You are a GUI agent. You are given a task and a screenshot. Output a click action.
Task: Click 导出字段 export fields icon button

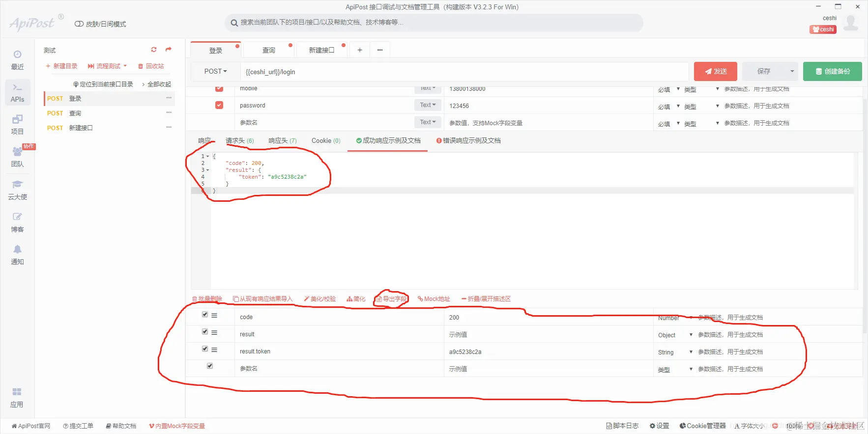coord(392,299)
